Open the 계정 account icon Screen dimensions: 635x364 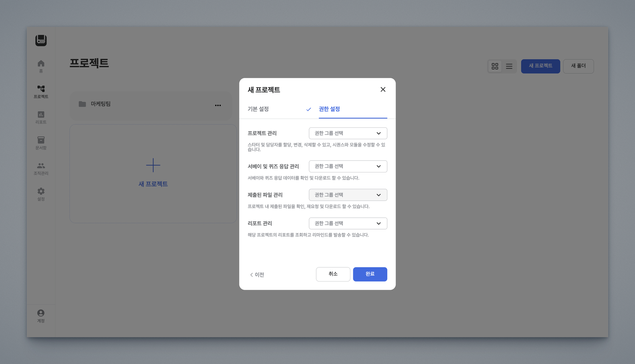tap(41, 313)
